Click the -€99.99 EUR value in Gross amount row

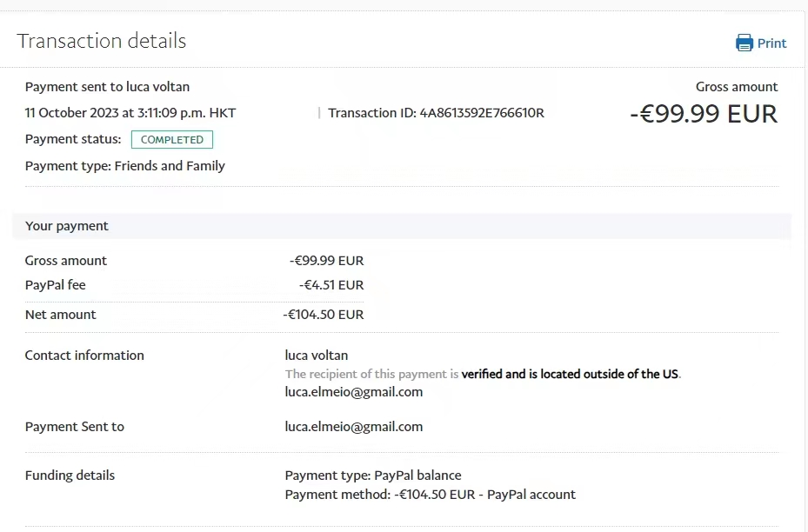coord(327,261)
